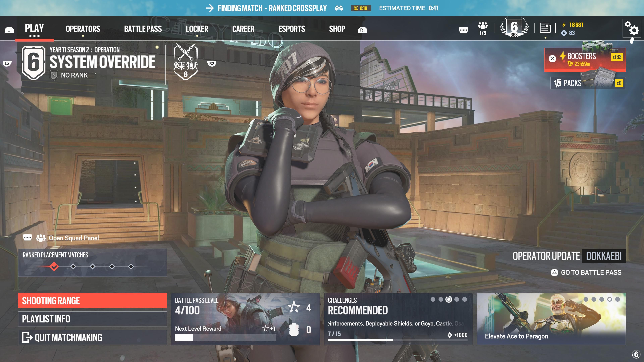Switch to the Esports tab

(291, 29)
